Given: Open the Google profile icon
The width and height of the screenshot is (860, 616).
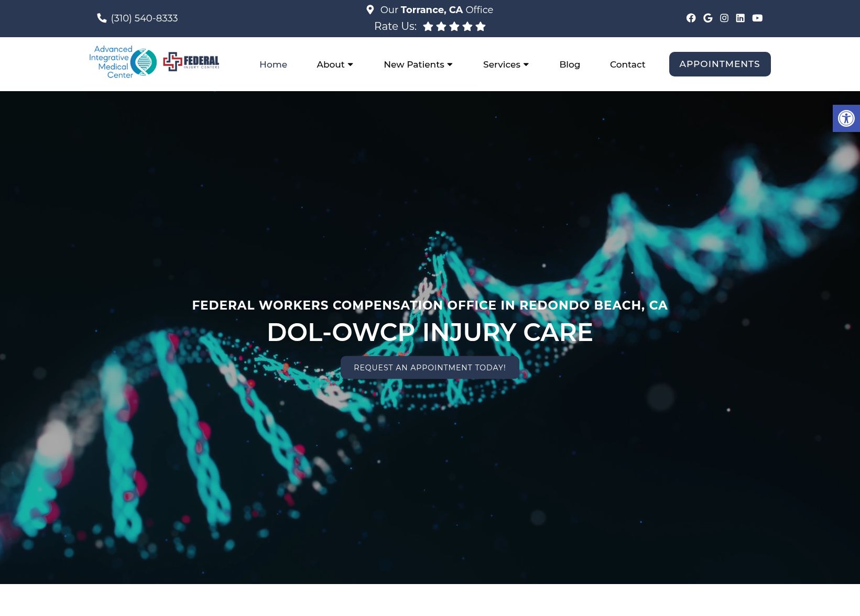Looking at the screenshot, I should click(x=707, y=18).
